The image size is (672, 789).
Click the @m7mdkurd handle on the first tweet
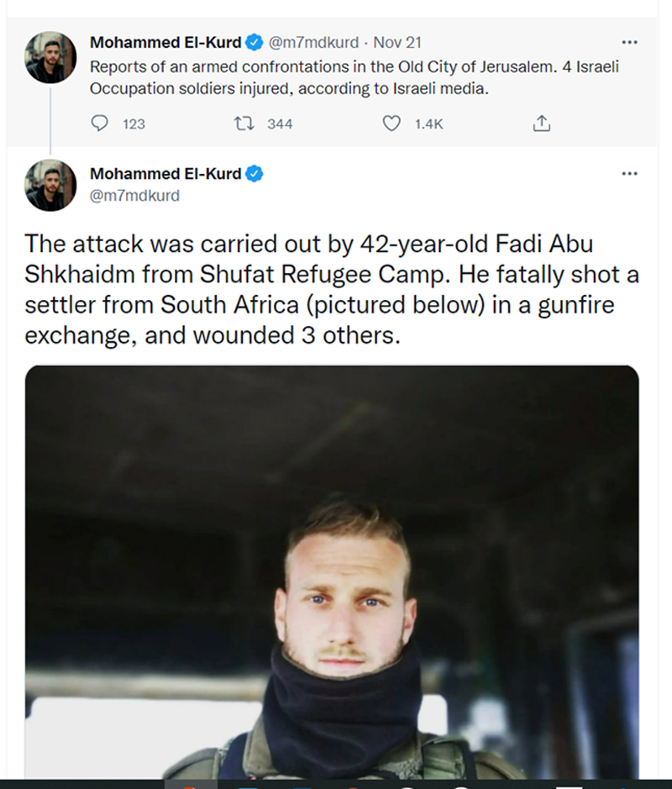[313, 42]
